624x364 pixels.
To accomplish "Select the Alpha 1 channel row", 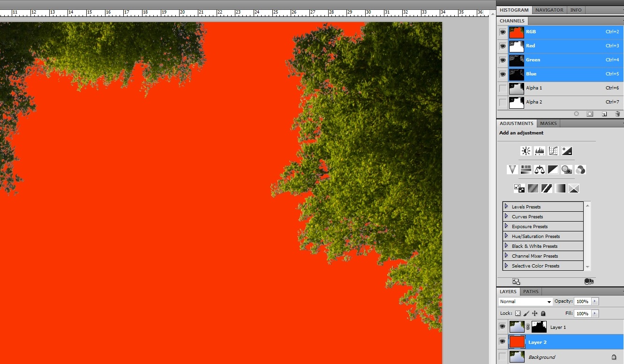I will point(560,88).
